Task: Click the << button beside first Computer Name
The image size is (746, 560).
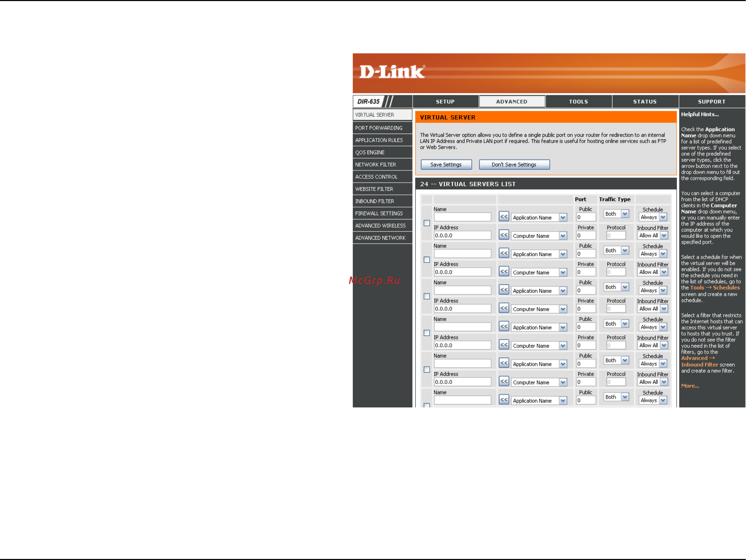Action: point(504,235)
